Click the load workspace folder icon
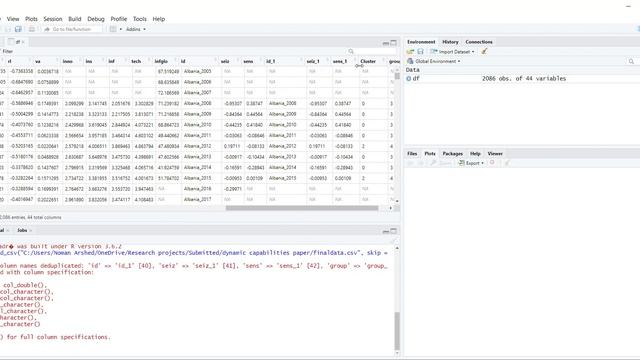Image resolution: width=640 pixels, height=360 pixels. click(x=410, y=51)
